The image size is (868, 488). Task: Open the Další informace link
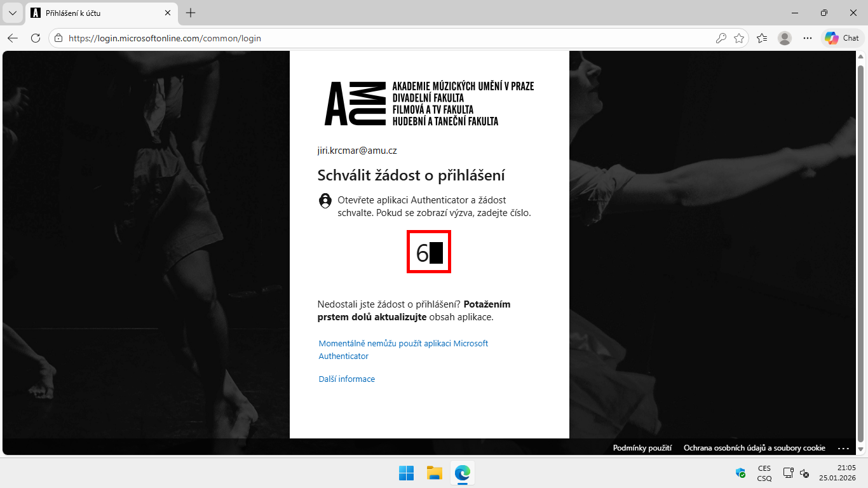click(346, 379)
